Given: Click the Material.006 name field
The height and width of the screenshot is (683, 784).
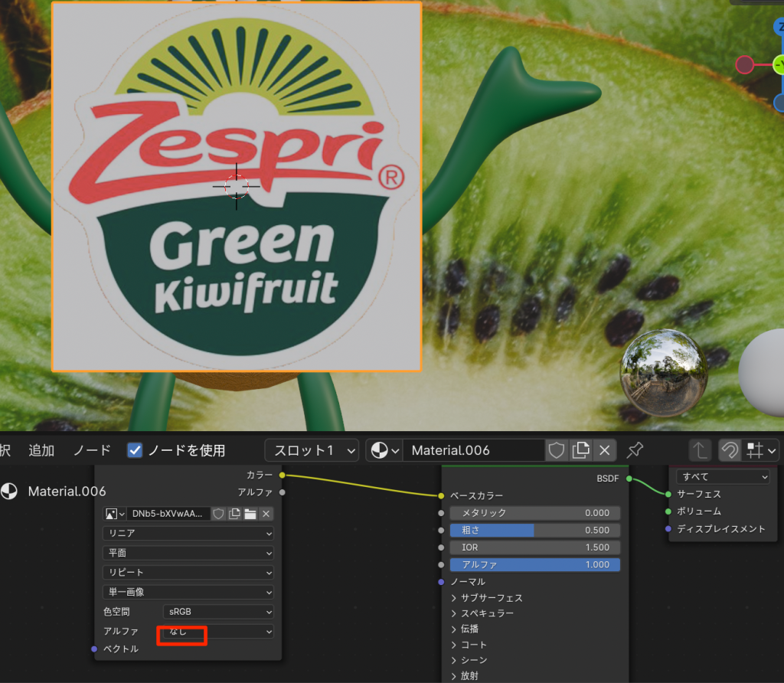Looking at the screenshot, I should (x=473, y=450).
